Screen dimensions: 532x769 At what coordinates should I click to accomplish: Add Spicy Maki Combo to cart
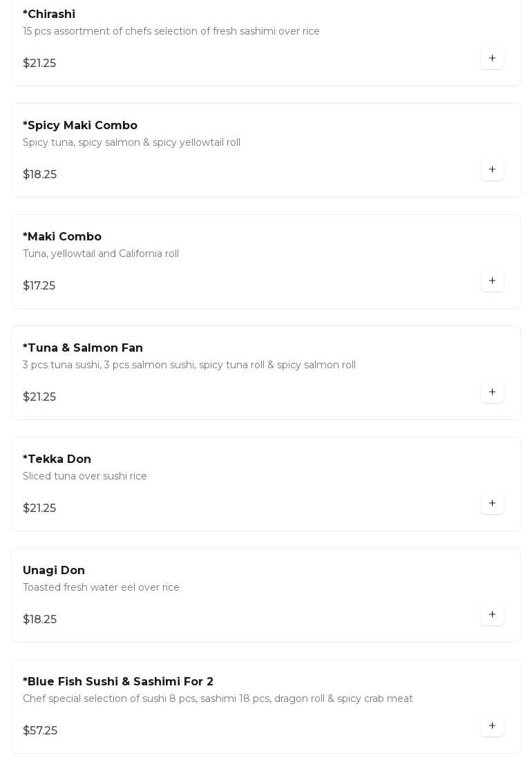point(492,170)
